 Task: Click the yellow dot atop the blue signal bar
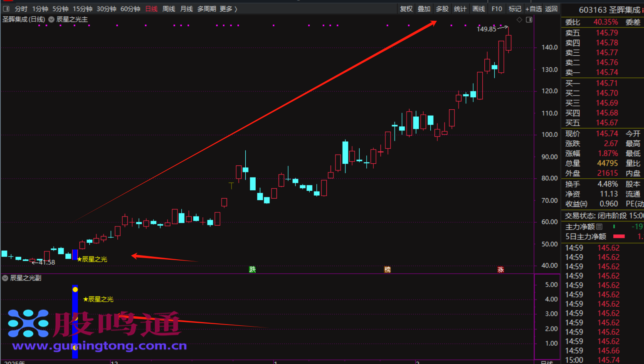coord(75,289)
